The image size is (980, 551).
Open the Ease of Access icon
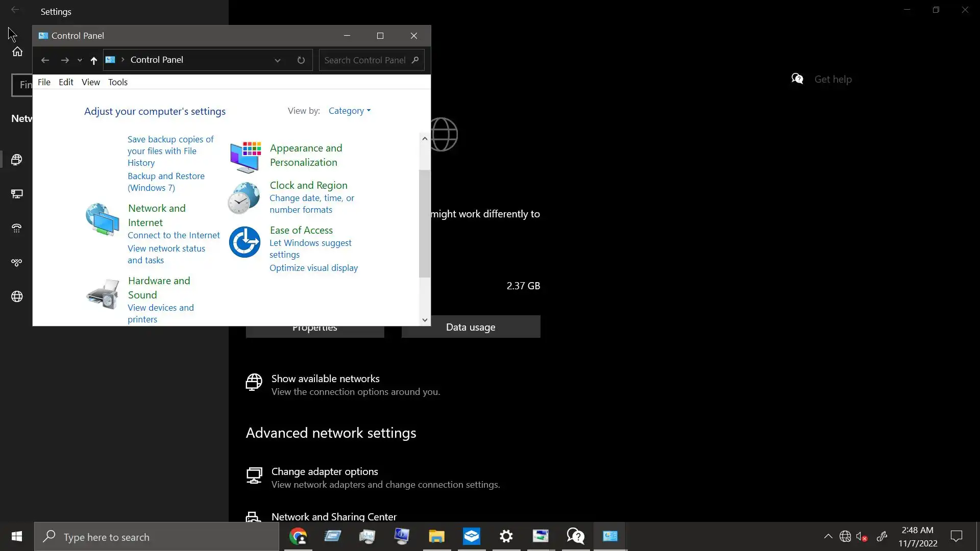point(244,242)
